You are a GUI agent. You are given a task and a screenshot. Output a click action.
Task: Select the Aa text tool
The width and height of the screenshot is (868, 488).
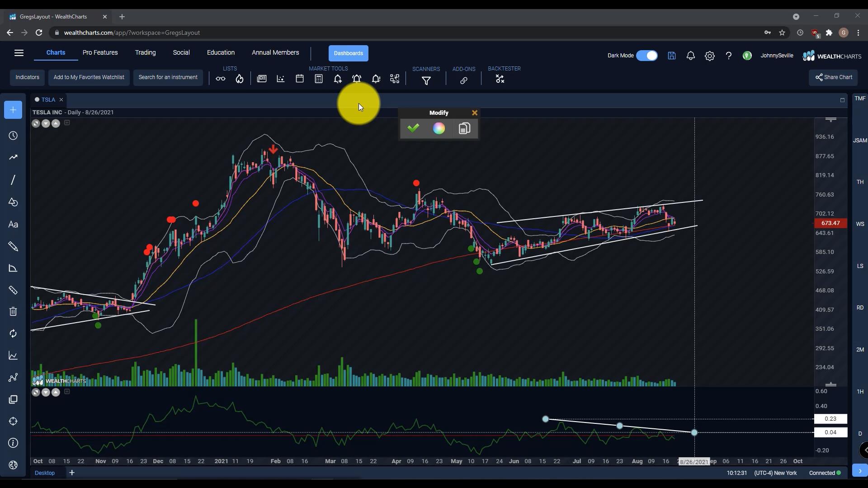pos(13,225)
